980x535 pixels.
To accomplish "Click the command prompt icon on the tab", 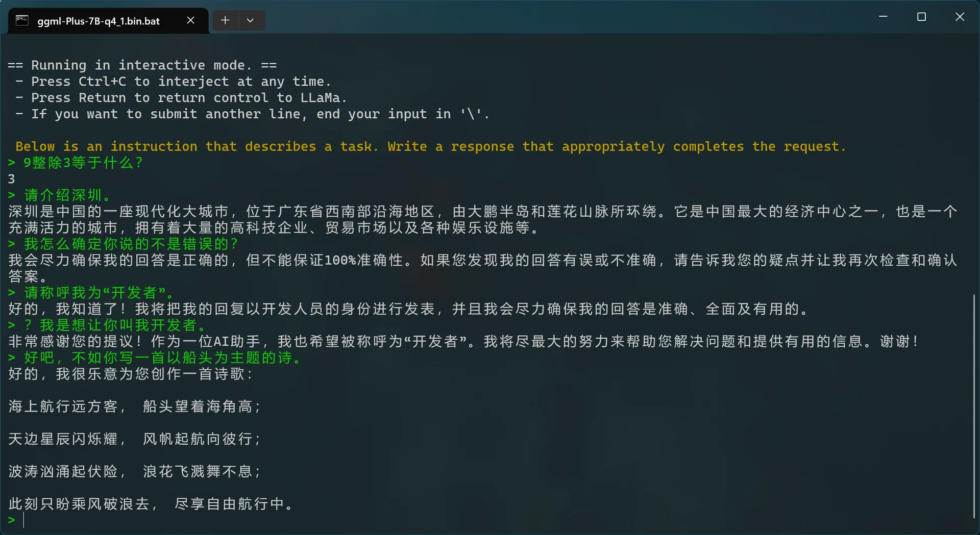I will tap(21, 20).
